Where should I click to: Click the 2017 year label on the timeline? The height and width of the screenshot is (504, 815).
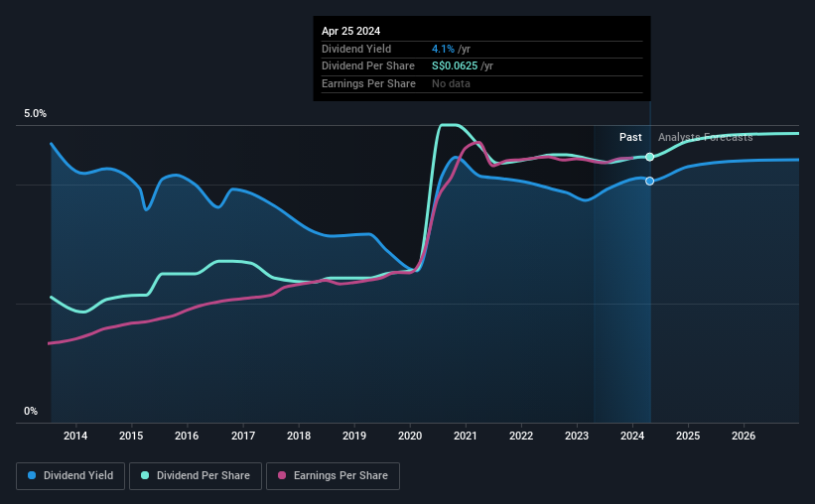(x=243, y=436)
